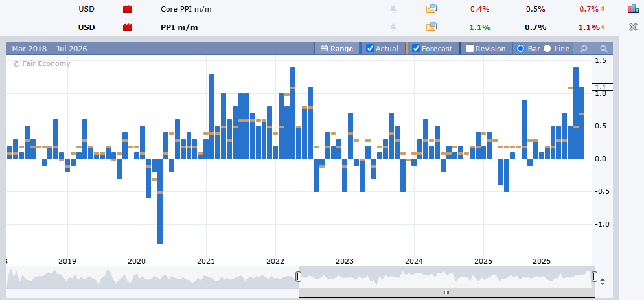Image resolution: width=644 pixels, height=300 pixels.
Task: Uncheck the Forecast checkbox
Action: pyautogui.click(x=416, y=49)
